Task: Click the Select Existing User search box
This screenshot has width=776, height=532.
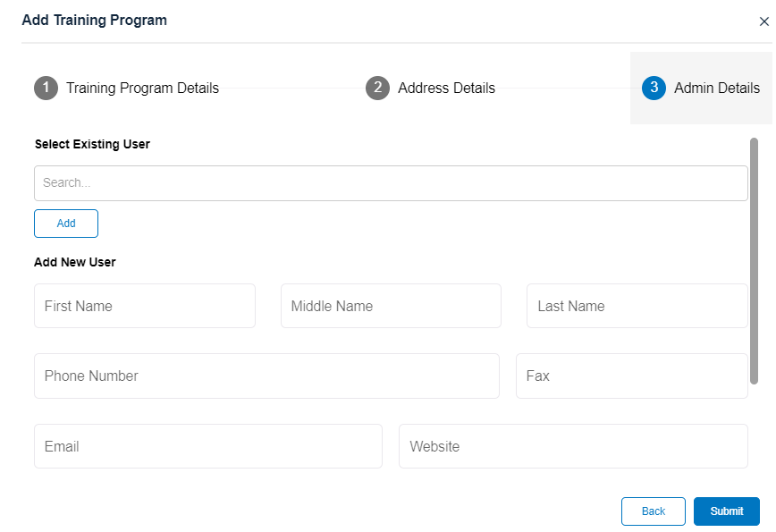Action: click(391, 182)
